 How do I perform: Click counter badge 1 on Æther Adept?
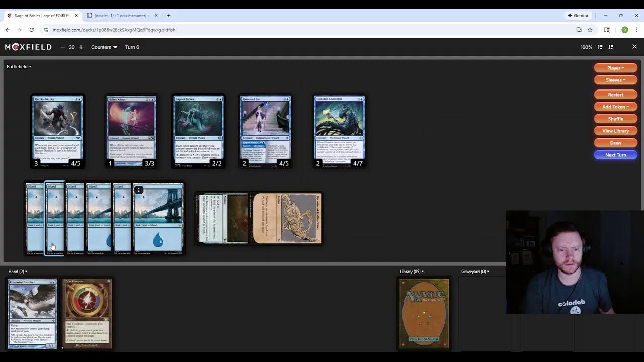coord(110,163)
